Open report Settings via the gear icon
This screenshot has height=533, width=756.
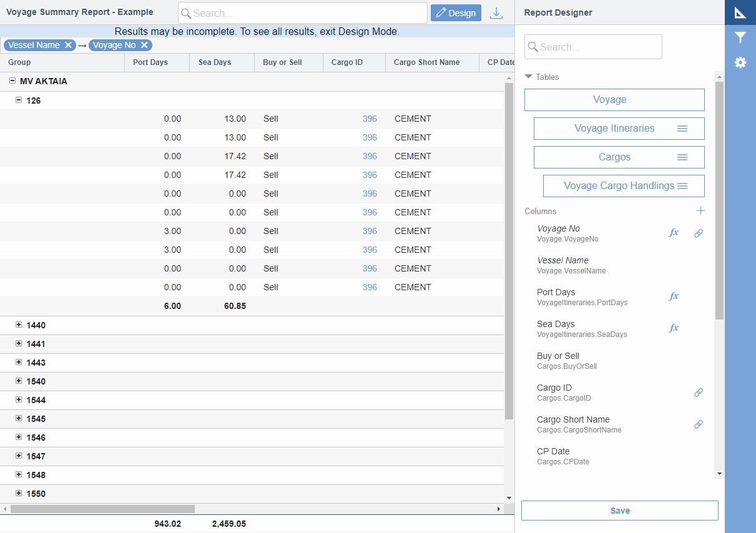[740, 62]
